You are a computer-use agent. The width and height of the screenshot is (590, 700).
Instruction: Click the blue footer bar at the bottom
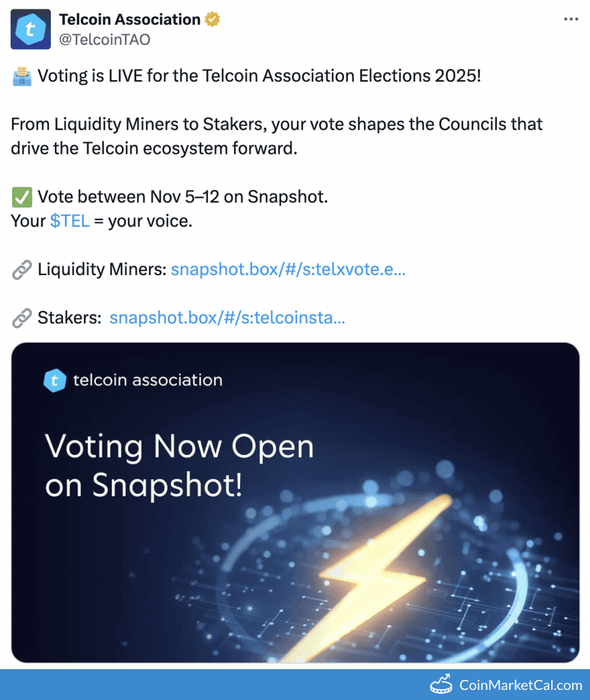pos(201,685)
